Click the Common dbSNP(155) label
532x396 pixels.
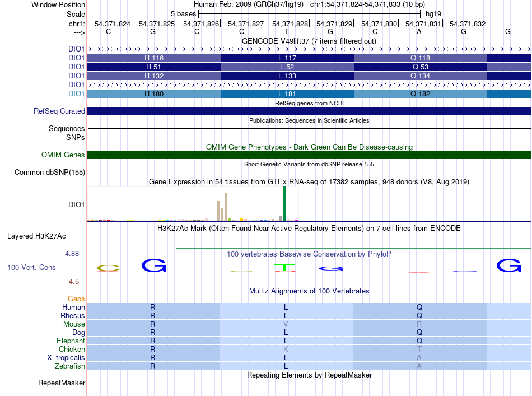pyautogui.click(x=50, y=172)
